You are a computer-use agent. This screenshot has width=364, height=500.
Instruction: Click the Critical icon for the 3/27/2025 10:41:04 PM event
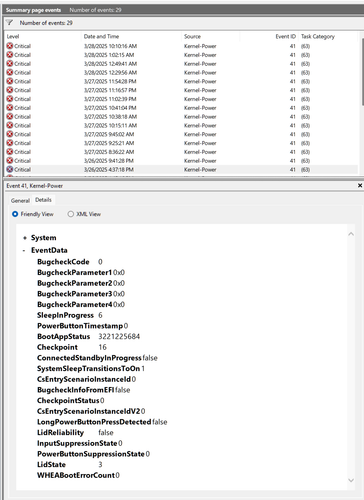tap(10, 108)
